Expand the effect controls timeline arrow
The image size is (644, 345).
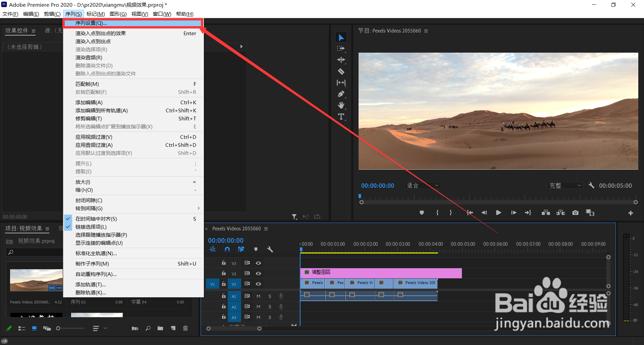tap(241, 47)
